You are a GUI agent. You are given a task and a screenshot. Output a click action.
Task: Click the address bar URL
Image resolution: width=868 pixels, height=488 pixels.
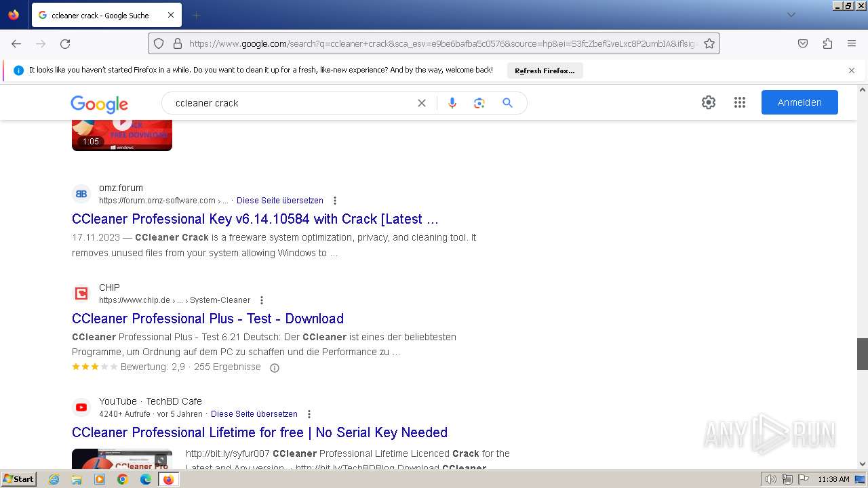pos(443,43)
